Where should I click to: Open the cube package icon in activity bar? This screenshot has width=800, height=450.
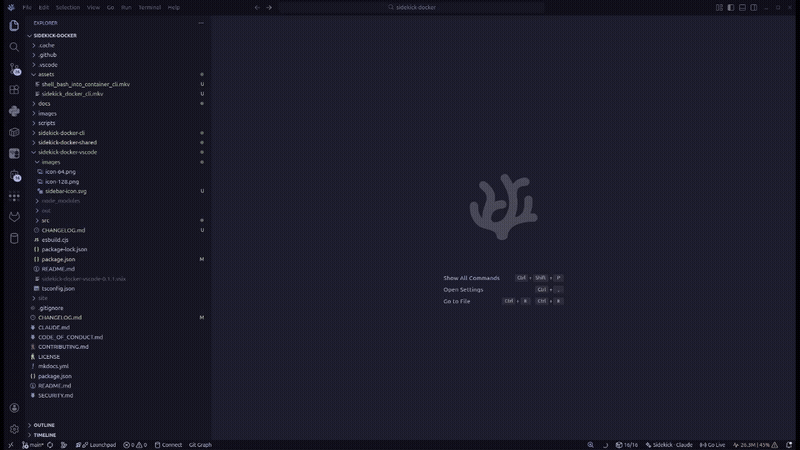click(x=14, y=132)
